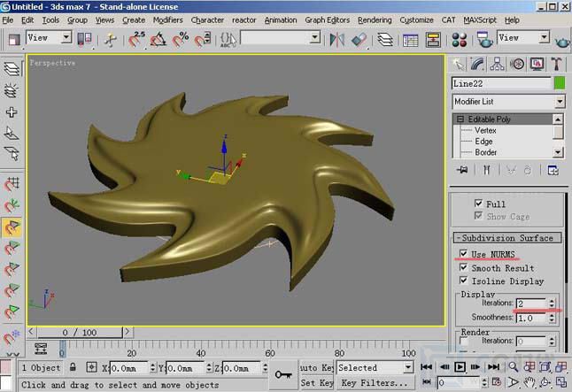Toggle the Spinner Snap tool

click(203, 40)
